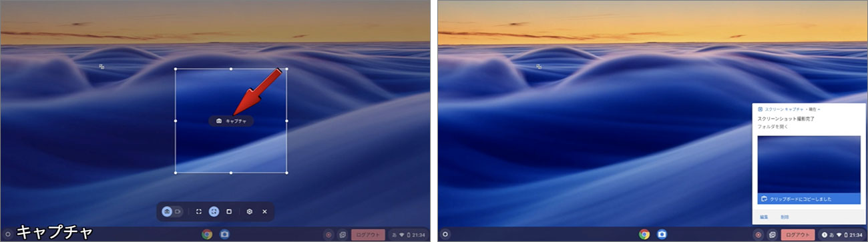Select the screenshot camera mode in capture toolbar
This screenshot has width=868, height=242.
[167, 211]
